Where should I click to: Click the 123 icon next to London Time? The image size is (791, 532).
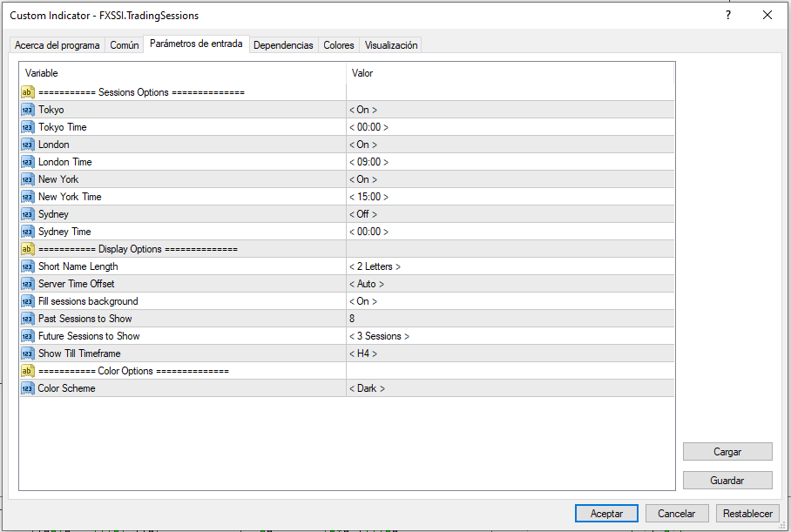(x=27, y=161)
